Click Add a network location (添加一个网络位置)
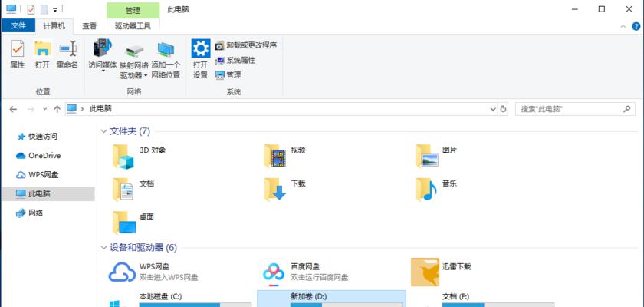Viewport: 644px width, 307px height. tap(166, 60)
